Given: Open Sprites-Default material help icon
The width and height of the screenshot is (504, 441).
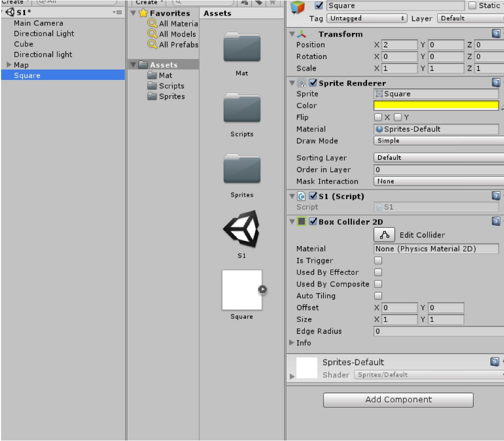Looking at the screenshot, I should [x=495, y=362].
